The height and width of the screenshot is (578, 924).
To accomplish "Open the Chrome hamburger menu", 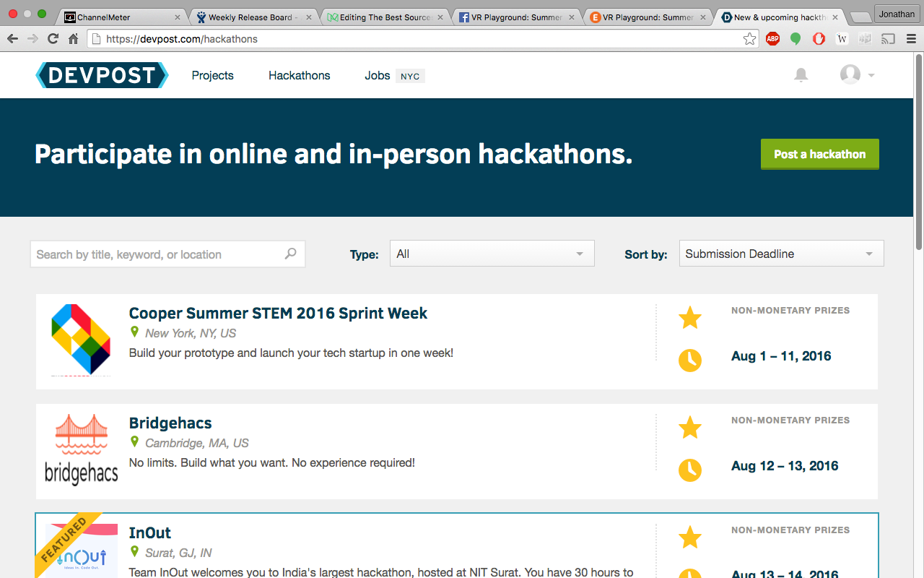I will coord(911,39).
